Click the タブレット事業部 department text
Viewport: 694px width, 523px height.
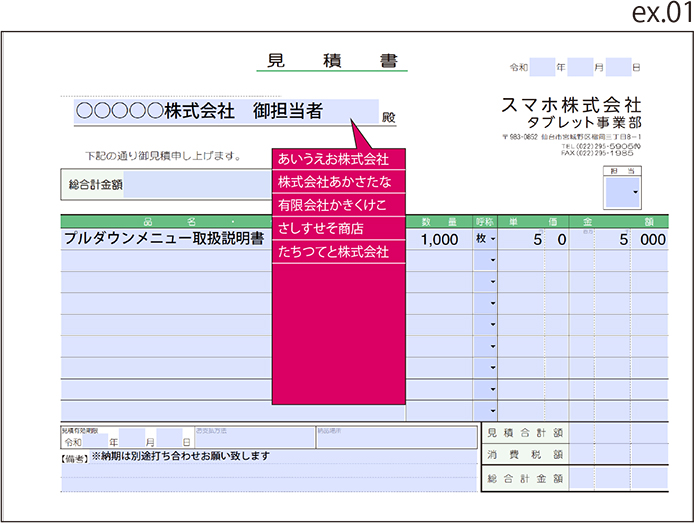[584, 123]
